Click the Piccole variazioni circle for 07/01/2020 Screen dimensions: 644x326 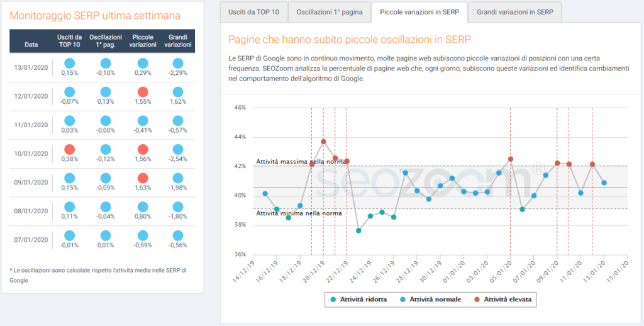143,235
